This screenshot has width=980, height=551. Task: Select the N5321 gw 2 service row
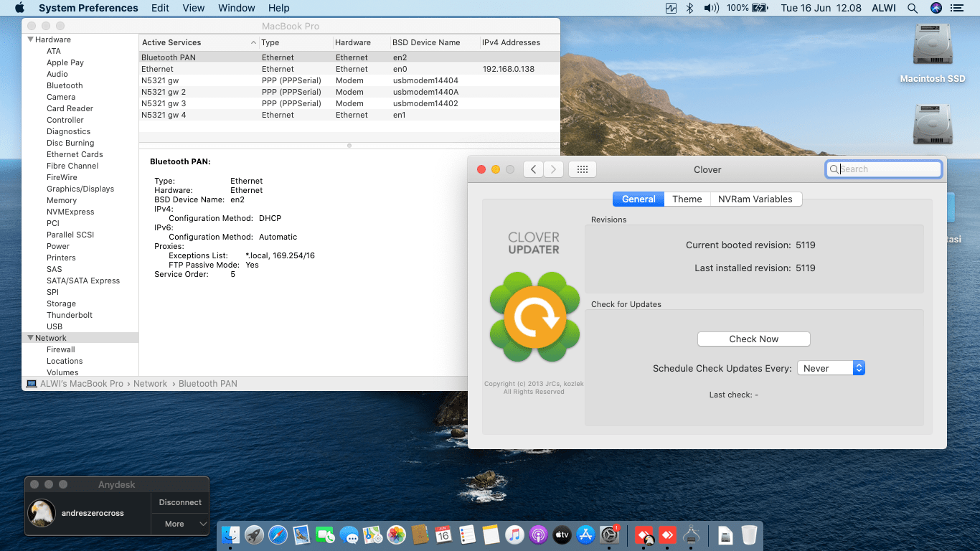(349, 92)
